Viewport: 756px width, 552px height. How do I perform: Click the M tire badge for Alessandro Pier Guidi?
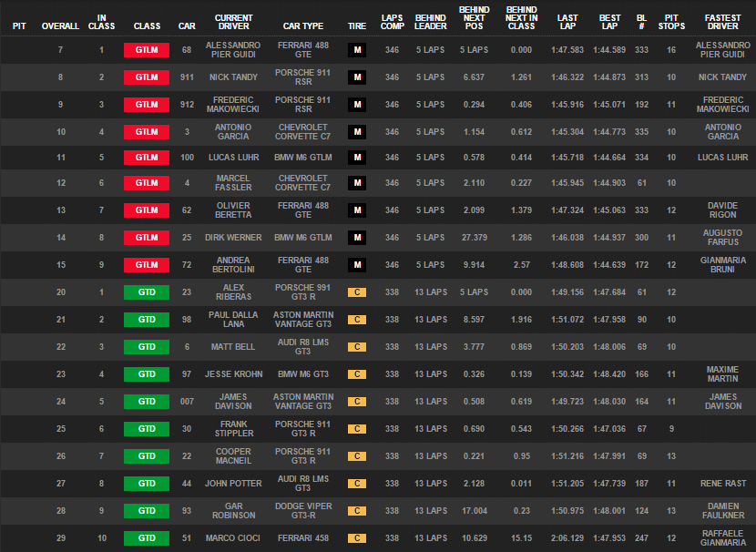(x=357, y=50)
